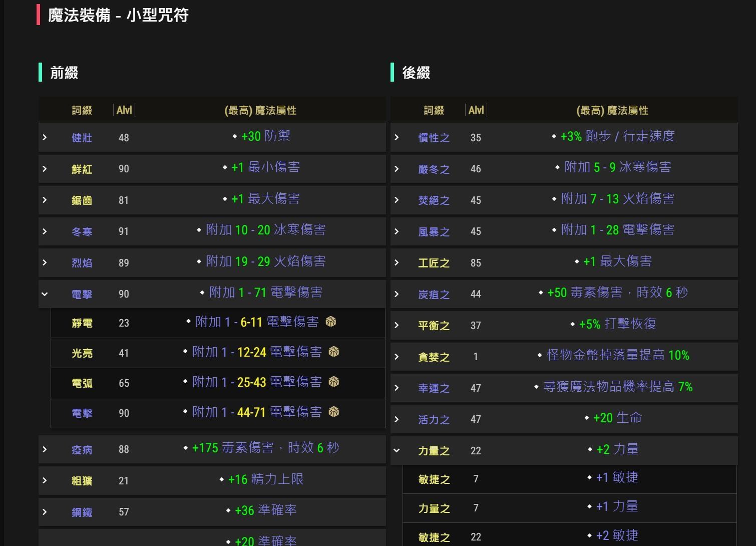Click 電弧 affix name

[82, 383]
